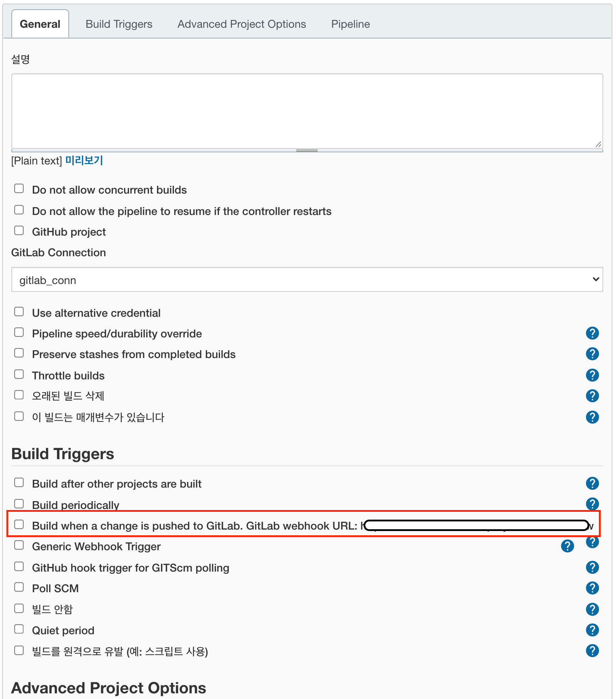Open the GitLab Connection dropdown
Screen dimensions: 616x699
coord(307,280)
